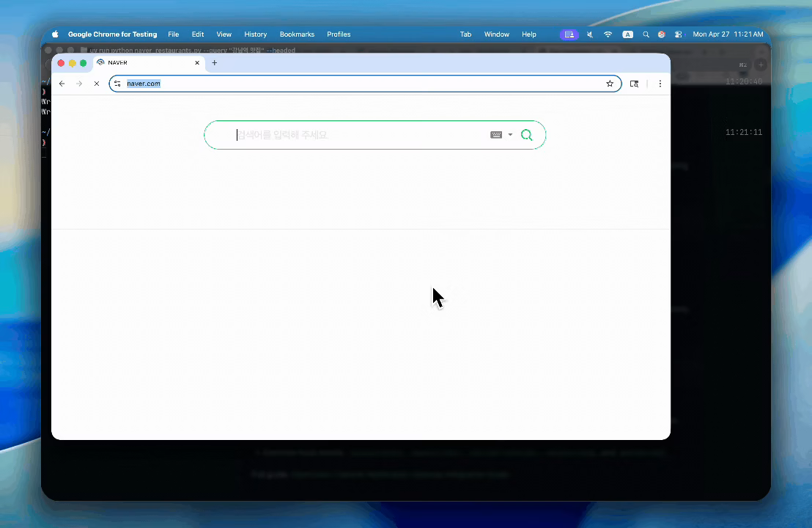
Task: Open the Help menu
Action: [x=528, y=34]
